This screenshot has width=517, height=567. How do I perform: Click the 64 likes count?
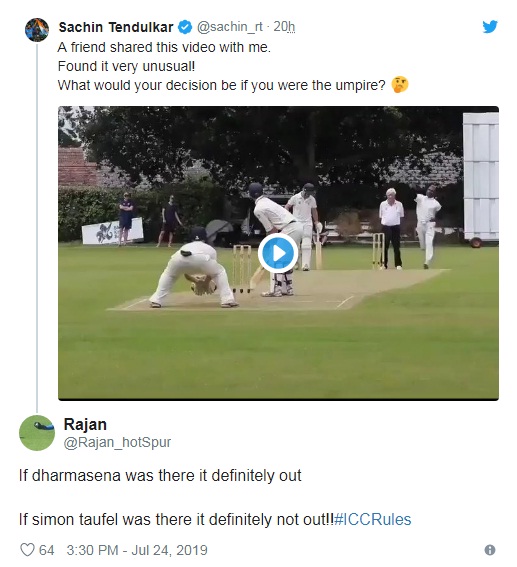pos(46,550)
